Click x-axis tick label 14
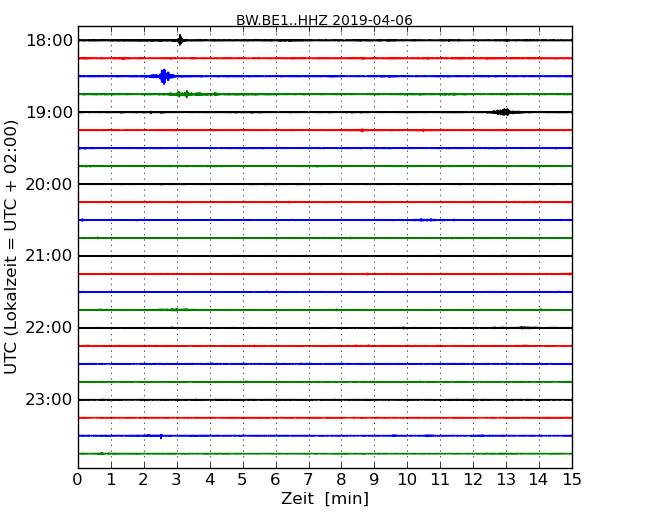 click(539, 480)
